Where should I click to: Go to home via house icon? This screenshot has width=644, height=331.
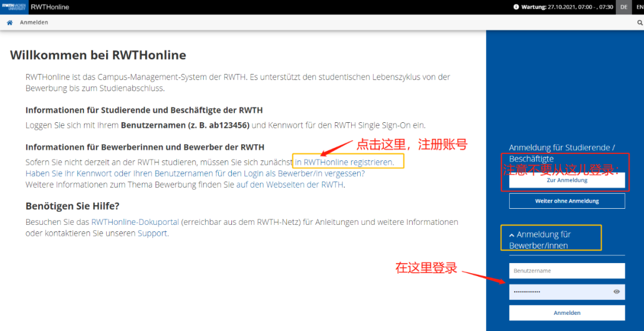click(x=10, y=23)
